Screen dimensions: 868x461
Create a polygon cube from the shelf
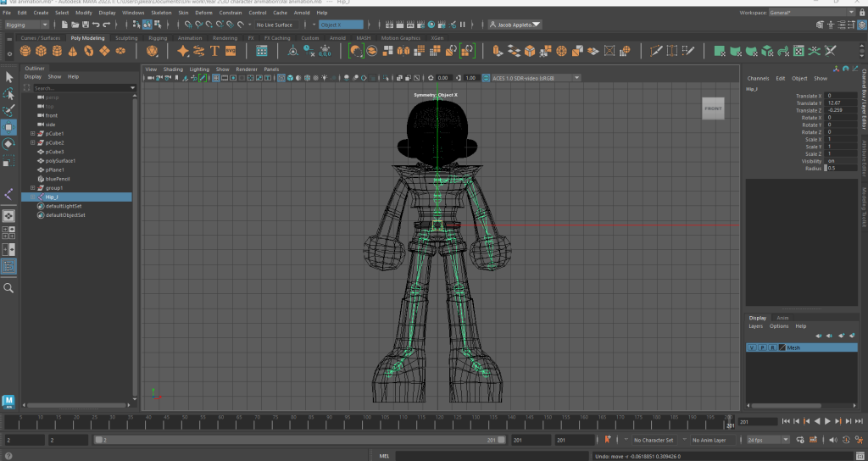42,52
